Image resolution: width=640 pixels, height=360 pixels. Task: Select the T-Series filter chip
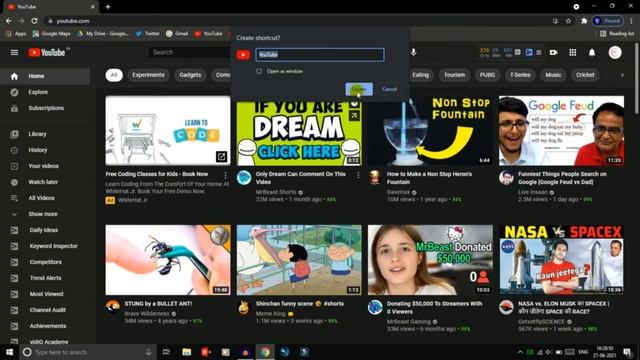tap(520, 75)
